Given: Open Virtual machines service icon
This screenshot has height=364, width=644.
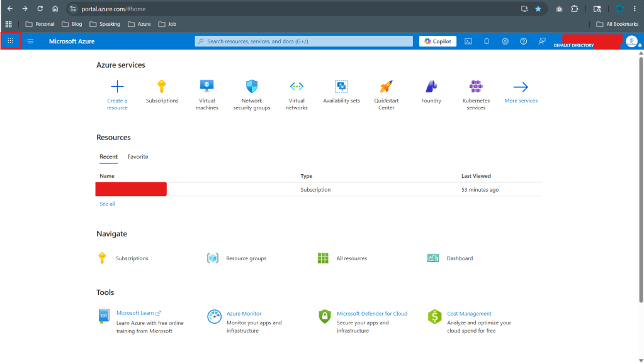Looking at the screenshot, I should [x=206, y=86].
